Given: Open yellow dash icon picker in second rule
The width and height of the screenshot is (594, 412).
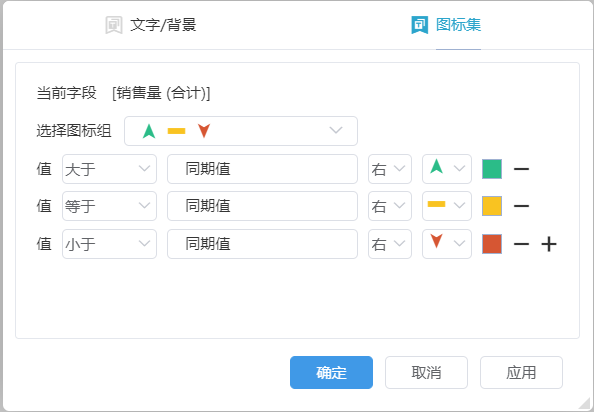Looking at the screenshot, I should click(x=447, y=206).
